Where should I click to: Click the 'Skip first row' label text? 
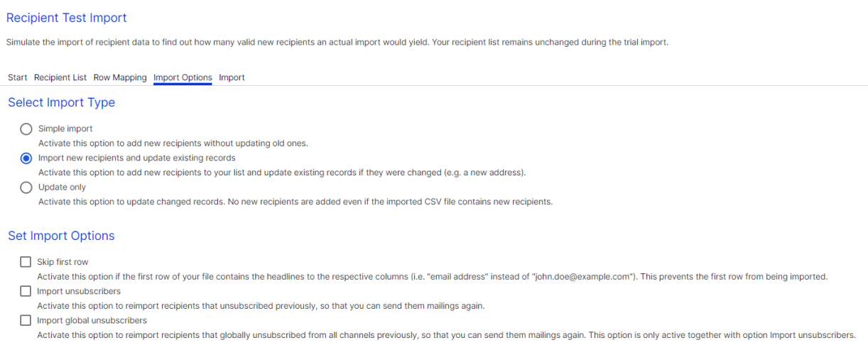(63, 262)
